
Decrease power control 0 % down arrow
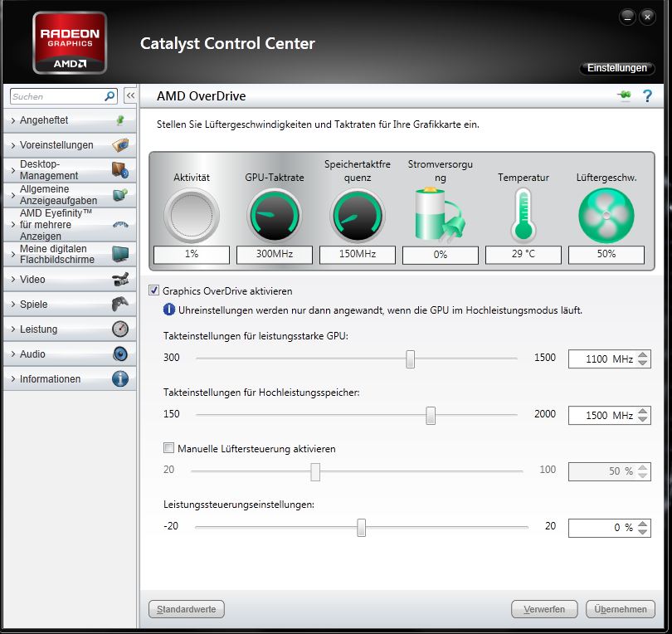tap(642, 532)
